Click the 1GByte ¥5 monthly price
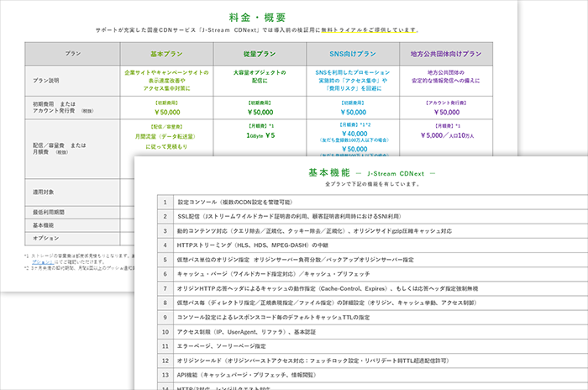This screenshot has width=588, height=390. [260, 135]
